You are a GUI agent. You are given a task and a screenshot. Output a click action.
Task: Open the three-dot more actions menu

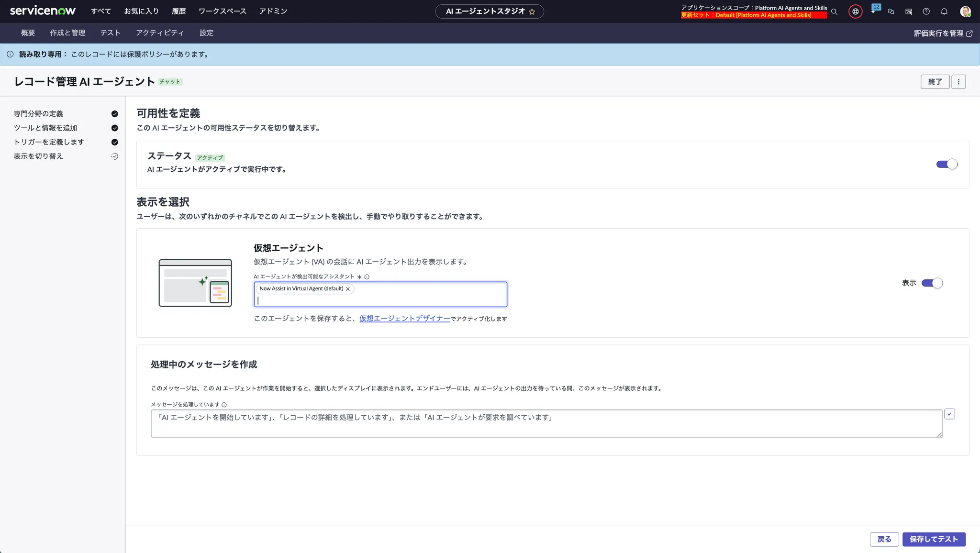click(x=958, y=82)
